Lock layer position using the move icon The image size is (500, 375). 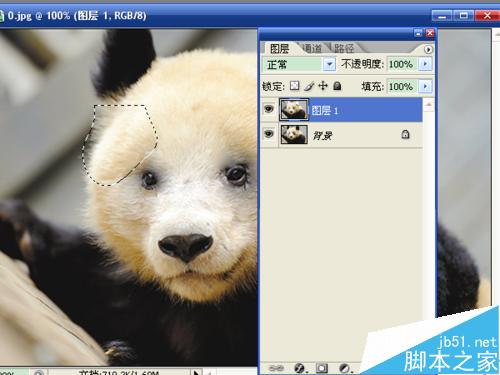pos(323,86)
